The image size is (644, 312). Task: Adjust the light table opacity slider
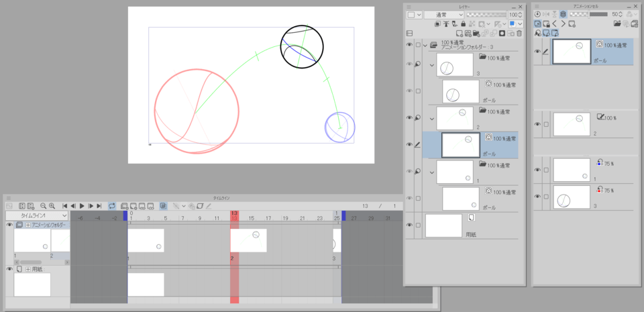(589, 14)
